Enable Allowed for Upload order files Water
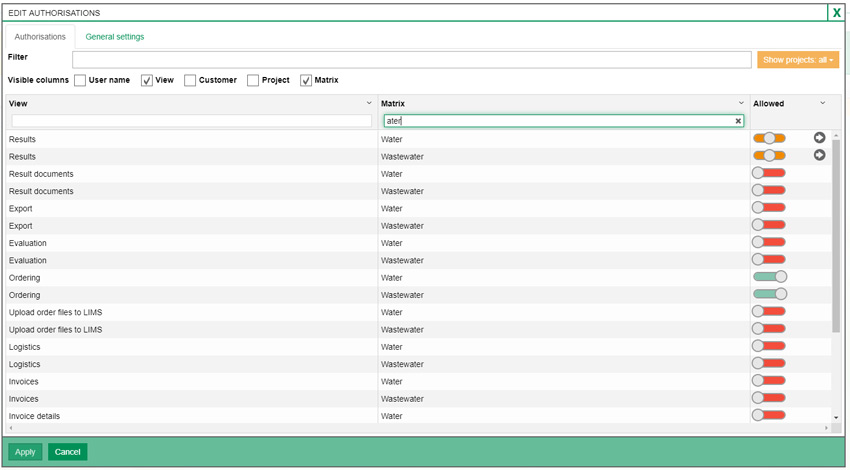850x470 pixels. click(769, 312)
